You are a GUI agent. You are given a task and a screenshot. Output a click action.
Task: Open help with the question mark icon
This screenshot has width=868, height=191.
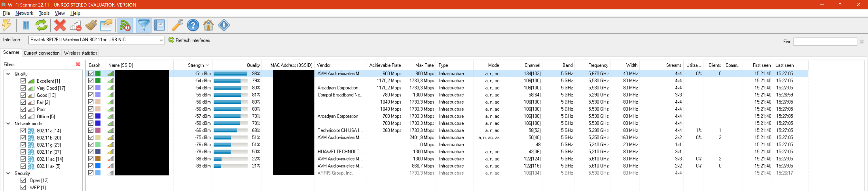pyautogui.click(x=193, y=25)
